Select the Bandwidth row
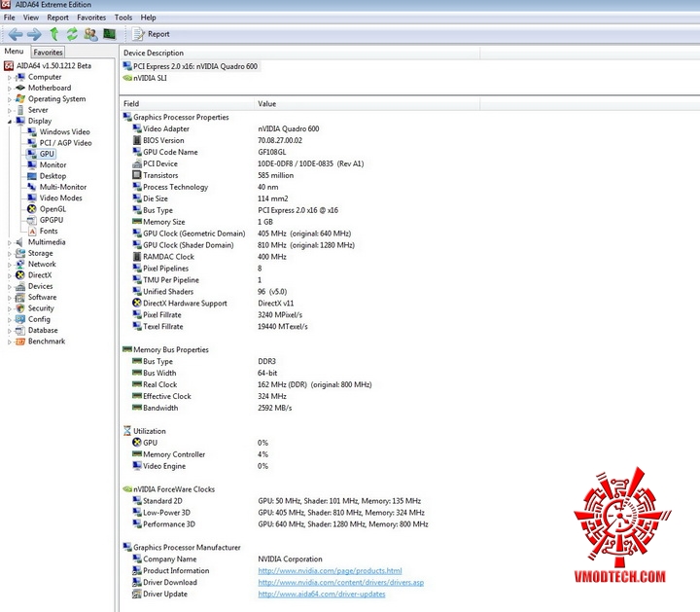The image size is (700, 612). pos(212,408)
